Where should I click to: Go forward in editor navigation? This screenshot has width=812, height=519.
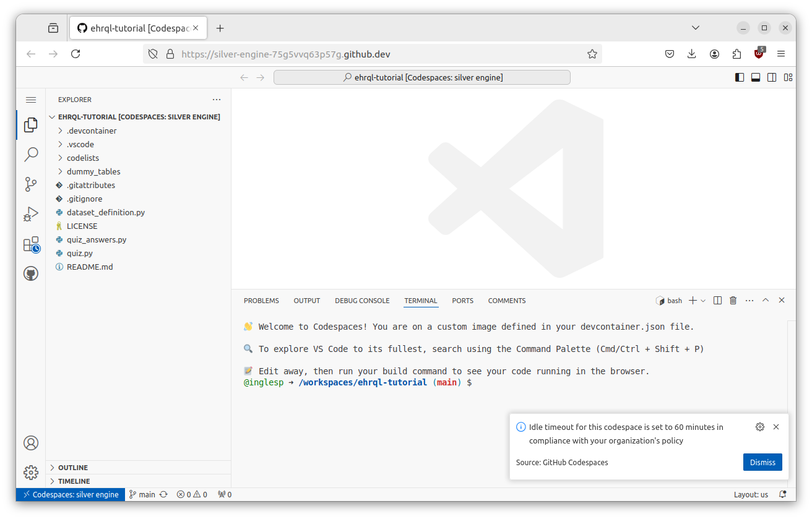pos(261,77)
